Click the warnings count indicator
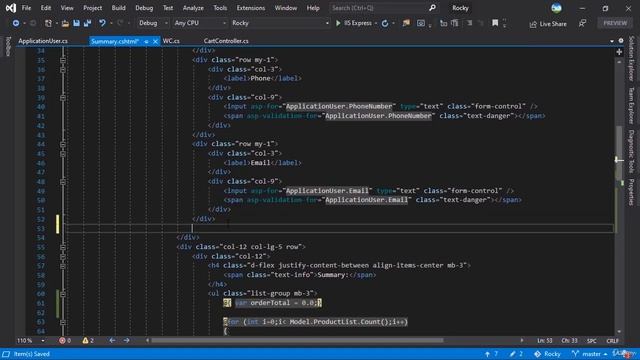The image size is (640, 360). click(88, 340)
